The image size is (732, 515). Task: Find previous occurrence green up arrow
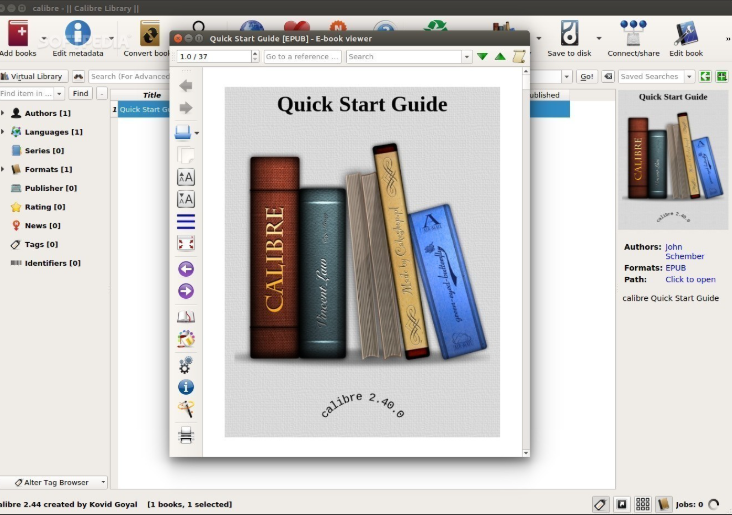(x=500, y=56)
